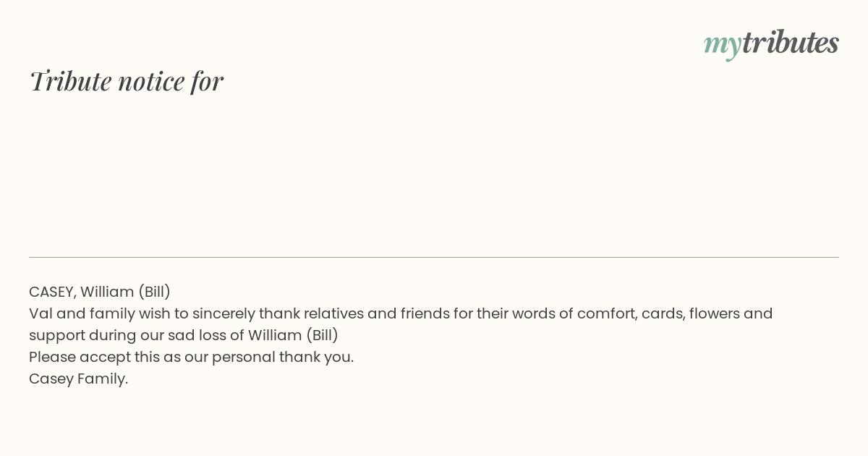Viewport: 868px width, 456px height.
Task: Click the "CASEY, William (Bill)" name line
Action: [x=100, y=292]
